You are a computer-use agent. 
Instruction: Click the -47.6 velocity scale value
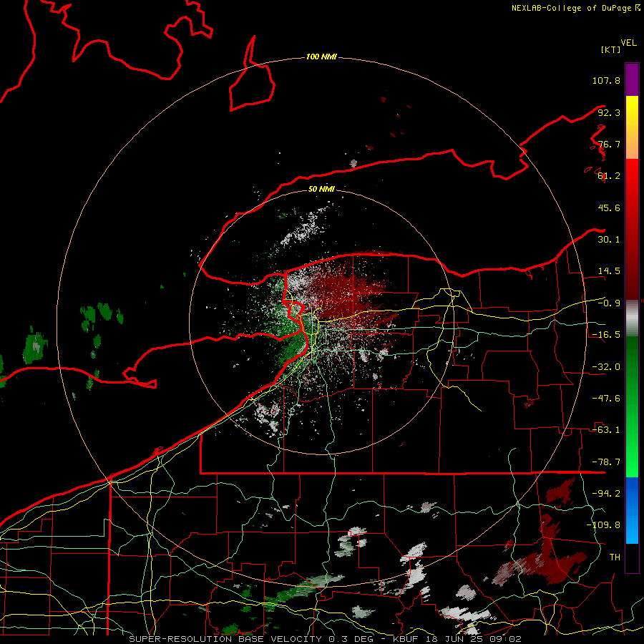point(606,399)
